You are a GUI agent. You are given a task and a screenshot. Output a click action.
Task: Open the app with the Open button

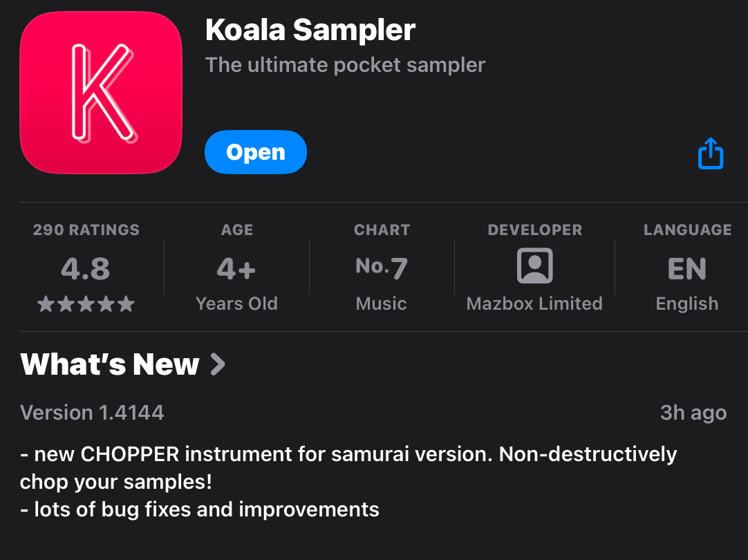(x=255, y=152)
